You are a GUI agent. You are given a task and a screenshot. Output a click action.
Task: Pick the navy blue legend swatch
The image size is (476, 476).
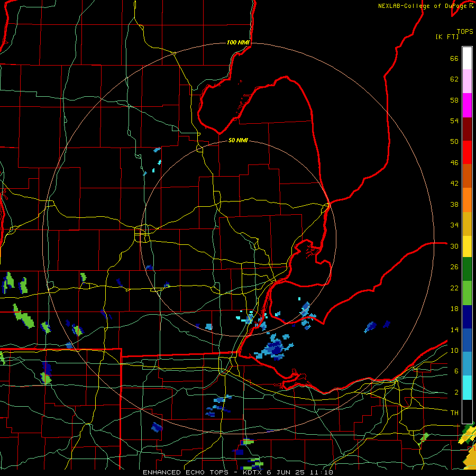click(467, 317)
